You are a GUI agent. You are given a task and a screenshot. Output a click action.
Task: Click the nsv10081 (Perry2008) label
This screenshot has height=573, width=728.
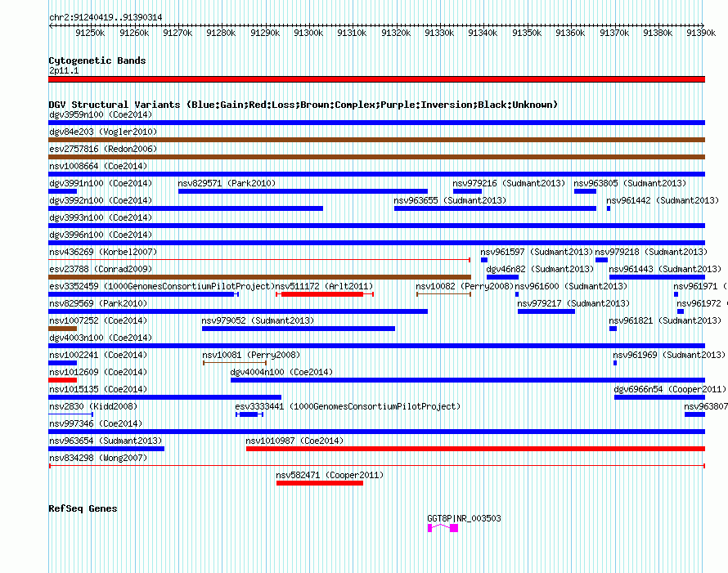(251, 355)
